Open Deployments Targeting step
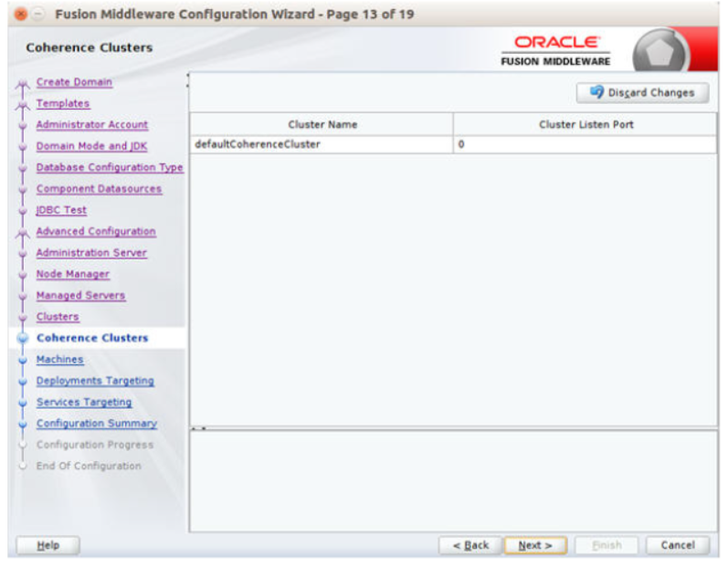The image size is (728, 568). 95,381
